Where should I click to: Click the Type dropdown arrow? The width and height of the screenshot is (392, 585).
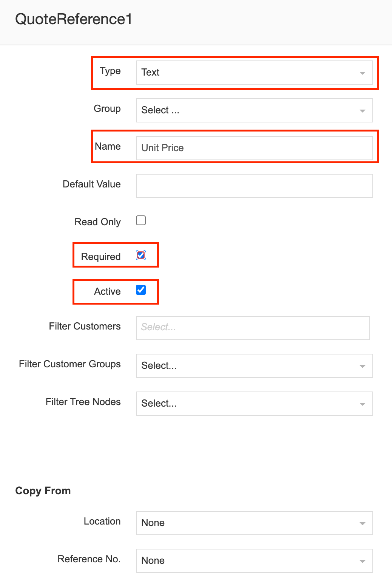click(363, 73)
